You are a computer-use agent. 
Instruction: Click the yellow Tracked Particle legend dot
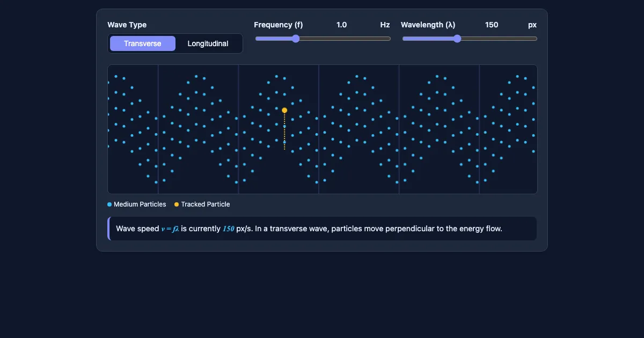coord(177,204)
